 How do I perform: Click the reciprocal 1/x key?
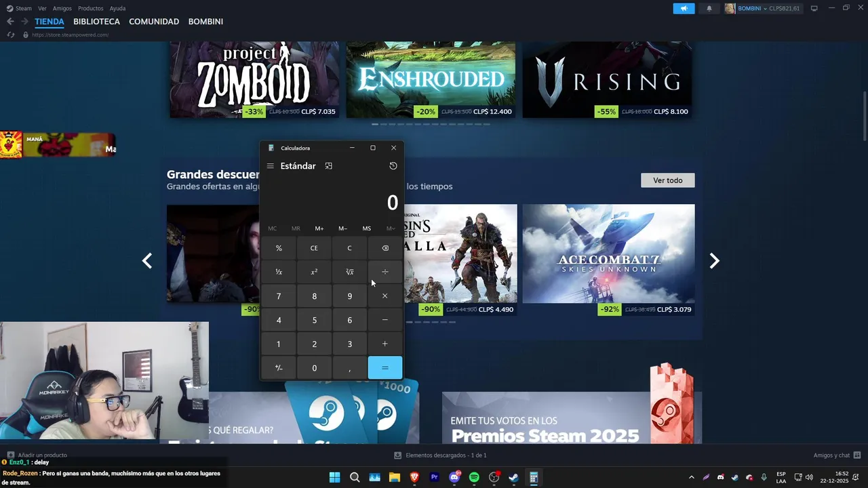(x=279, y=272)
